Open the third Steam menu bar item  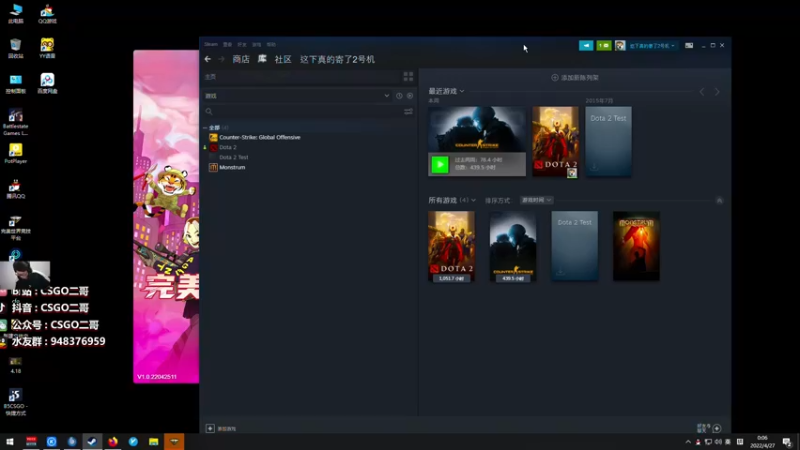click(x=242, y=44)
